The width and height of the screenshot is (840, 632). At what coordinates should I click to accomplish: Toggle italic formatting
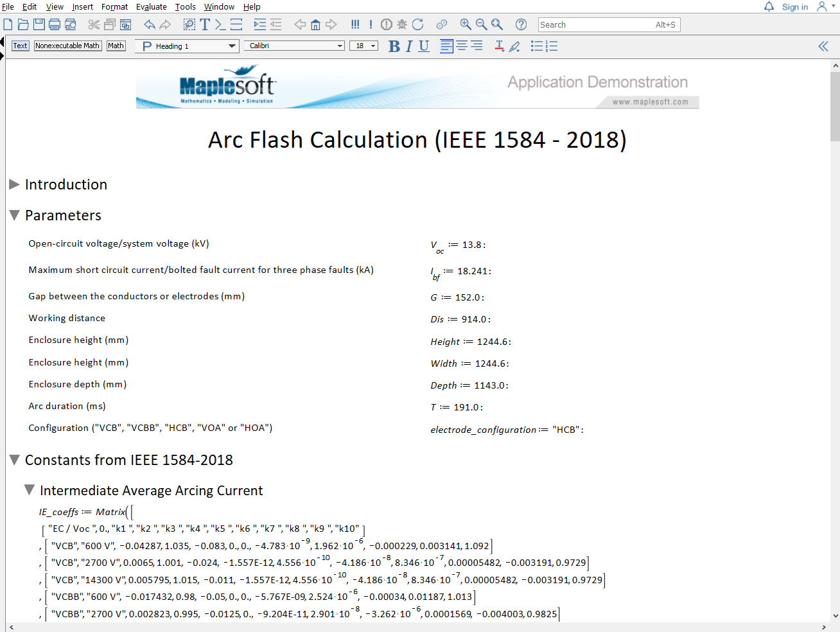pyautogui.click(x=409, y=46)
